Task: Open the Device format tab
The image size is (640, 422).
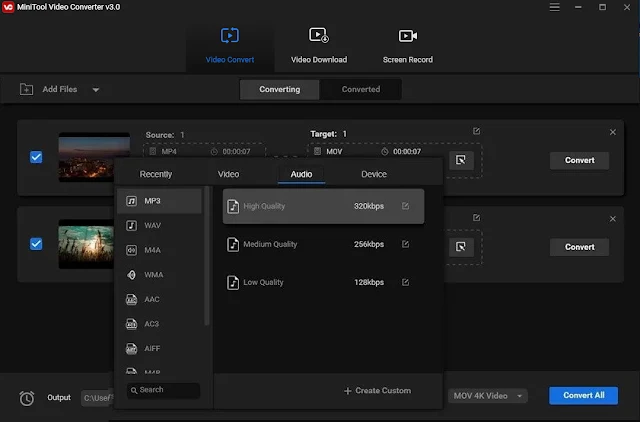Action: (x=374, y=174)
